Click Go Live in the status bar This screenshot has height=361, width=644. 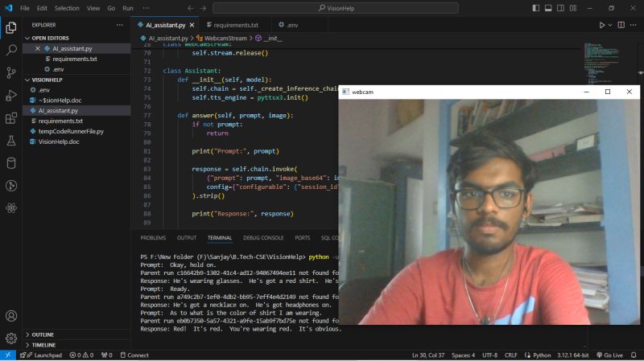tap(610, 355)
